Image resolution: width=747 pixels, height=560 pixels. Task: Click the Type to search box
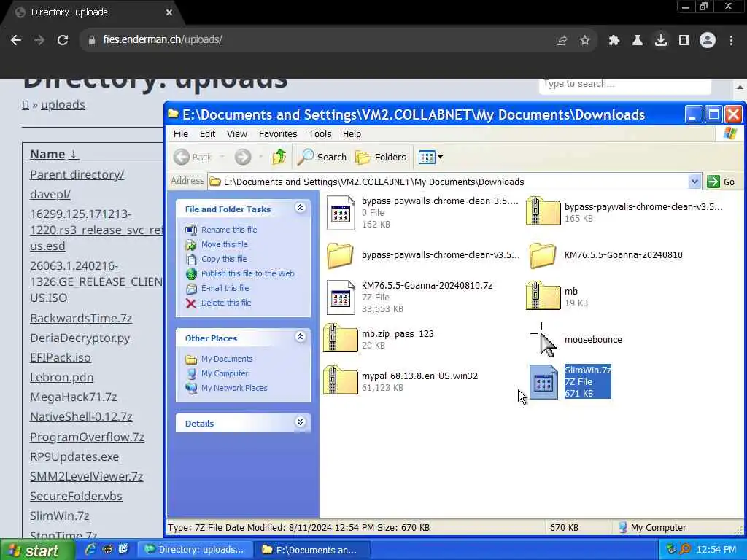pyautogui.click(x=624, y=85)
